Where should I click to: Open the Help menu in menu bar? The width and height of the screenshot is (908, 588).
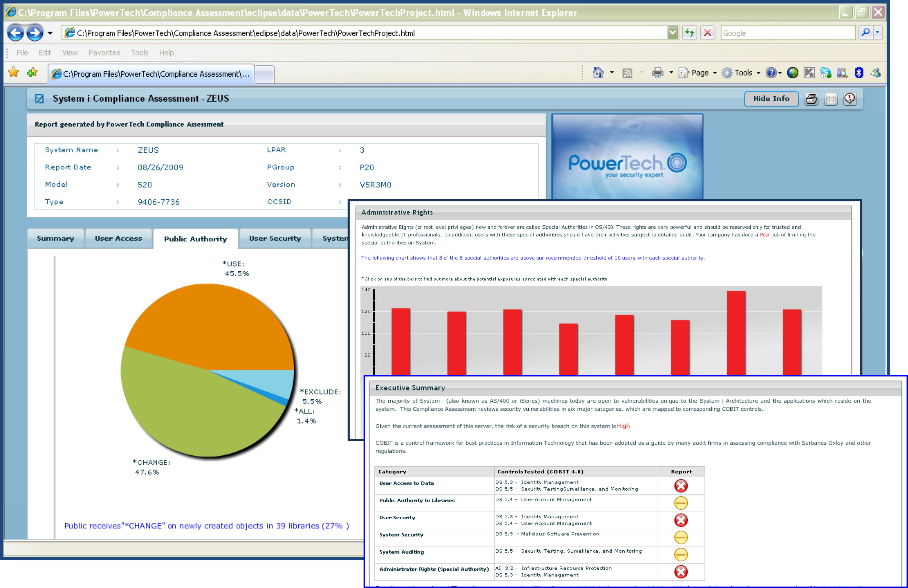click(x=166, y=53)
